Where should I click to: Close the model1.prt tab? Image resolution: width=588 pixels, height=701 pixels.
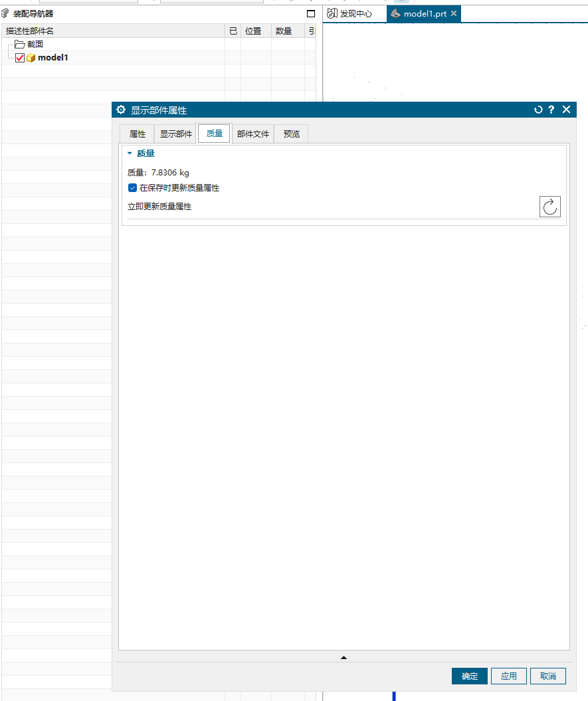(x=453, y=13)
